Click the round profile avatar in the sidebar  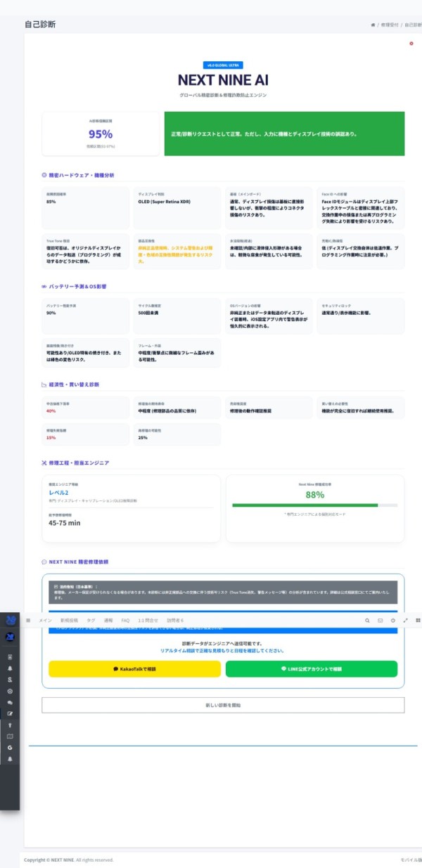(x=11, y=637)
